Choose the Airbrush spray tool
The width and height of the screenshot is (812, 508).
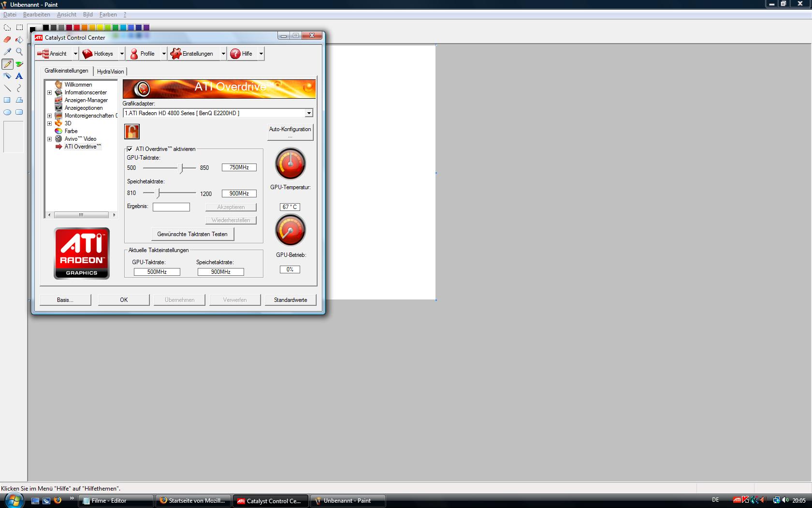(7, 76)
